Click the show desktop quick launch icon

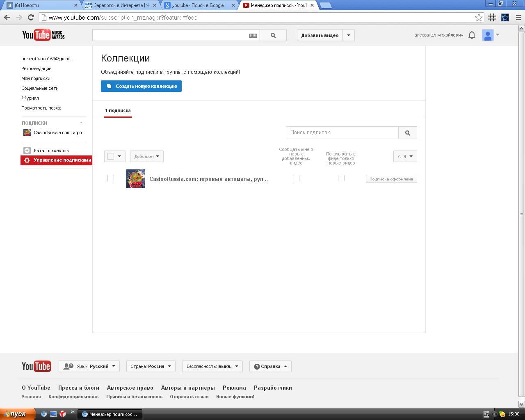coord(53,414)
